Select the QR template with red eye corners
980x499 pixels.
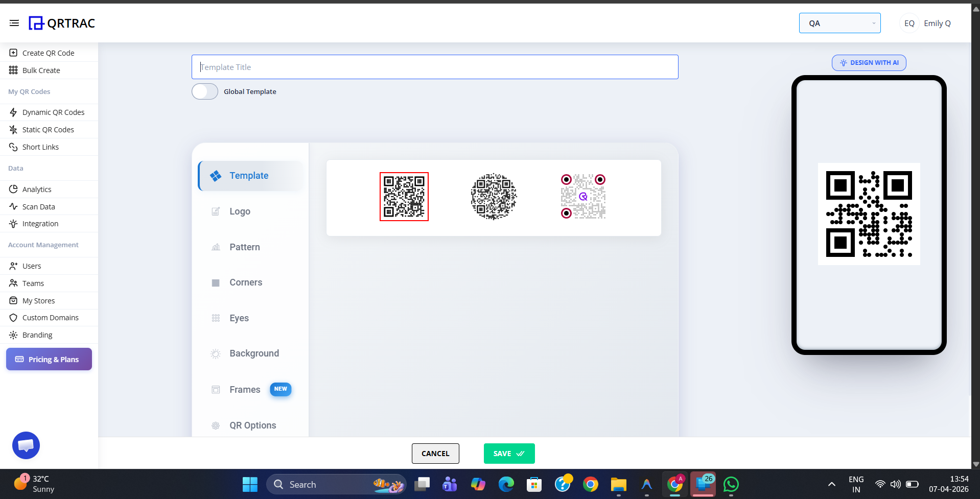(582, 197)
